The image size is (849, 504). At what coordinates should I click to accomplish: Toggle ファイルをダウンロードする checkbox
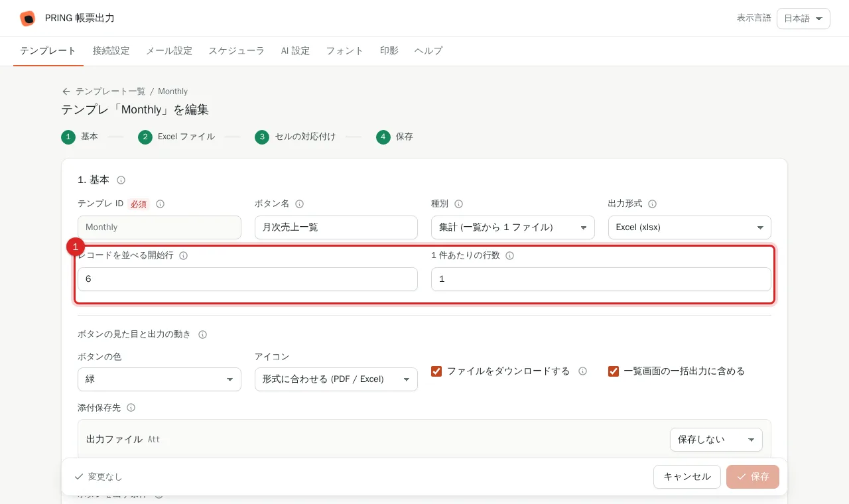click(x=436, y=371)
